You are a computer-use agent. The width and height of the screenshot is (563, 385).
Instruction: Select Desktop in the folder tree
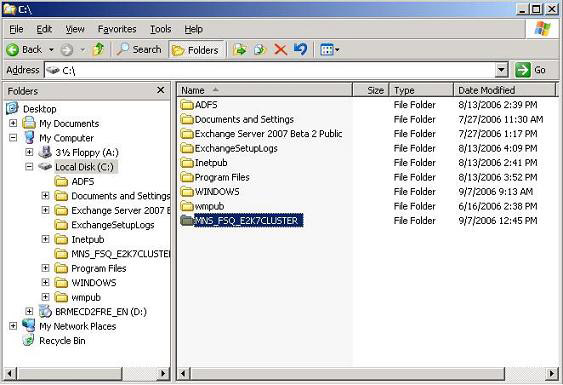pyautogui.click(x=39, y=109)
